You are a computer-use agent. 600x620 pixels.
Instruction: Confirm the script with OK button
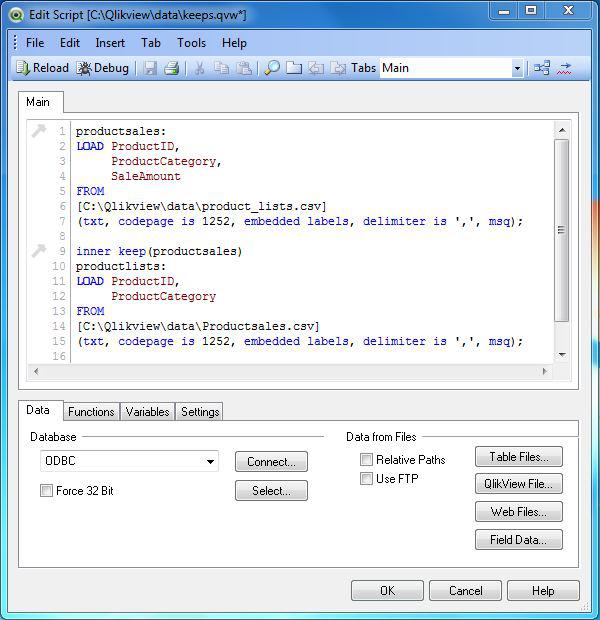[387, 591]
